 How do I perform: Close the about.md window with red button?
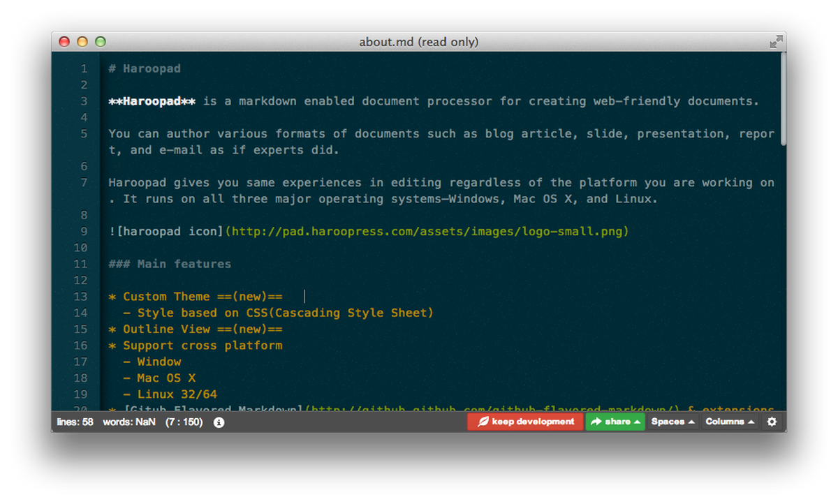point(65,42)
